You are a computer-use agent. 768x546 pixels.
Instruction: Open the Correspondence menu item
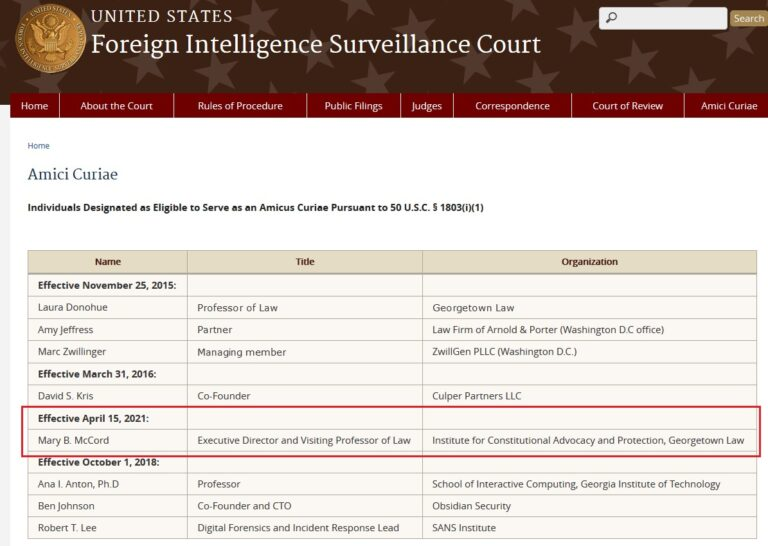pos(512,106)
